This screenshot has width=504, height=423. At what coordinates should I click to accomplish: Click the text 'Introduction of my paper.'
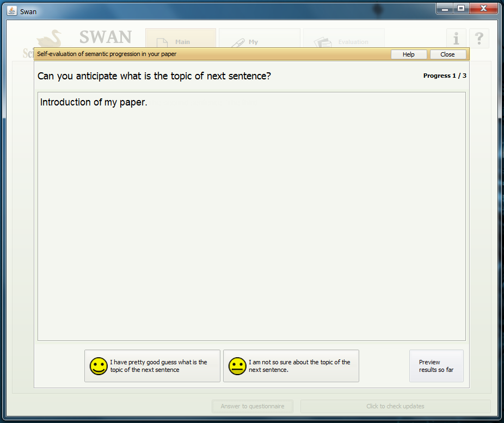[94, 102]
